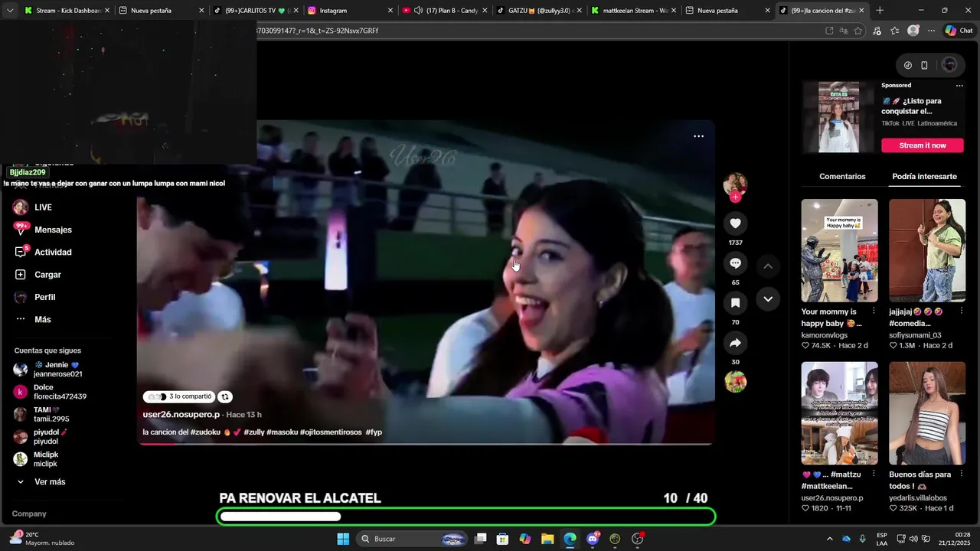
Task: Click the #zudoku hashtag
Action: pyautogui.click(x=205, y=432)
